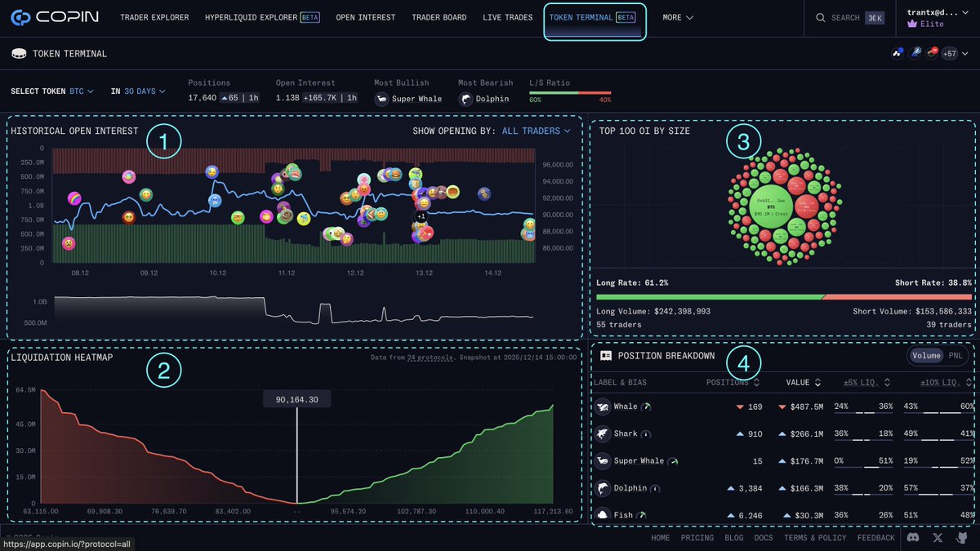
Task: Open the BTC token selector
Action: tap(82, 91)
